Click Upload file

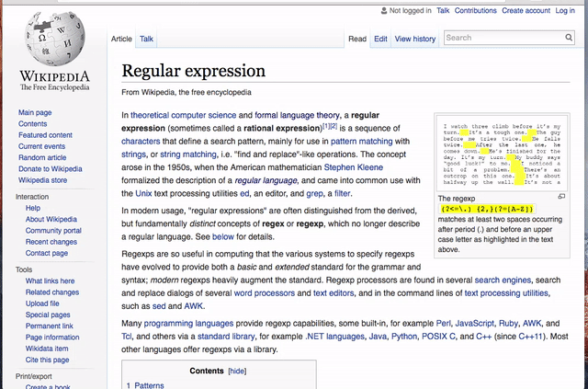tap(42, 303)
